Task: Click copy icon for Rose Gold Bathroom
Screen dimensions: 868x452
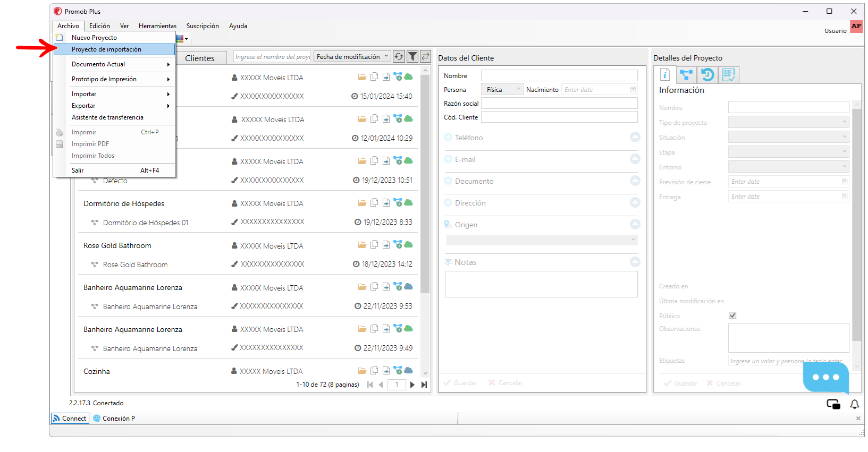Action: coord(374,244)
